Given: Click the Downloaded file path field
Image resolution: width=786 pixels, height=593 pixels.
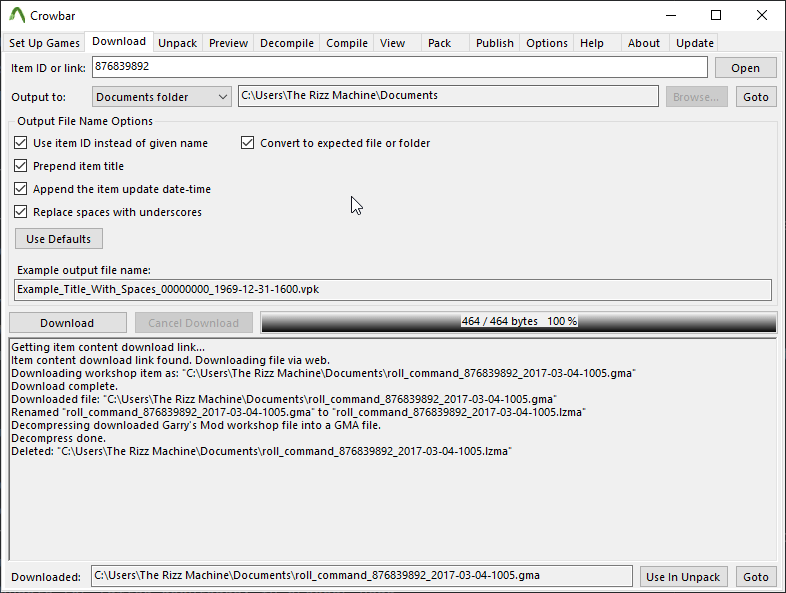Looking at the screenshot, I should coord(361,576).
